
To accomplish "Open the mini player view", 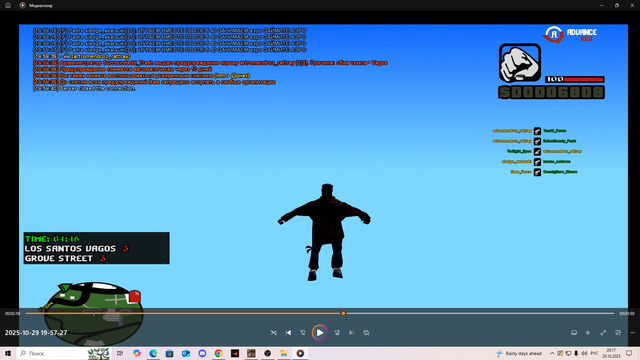I will 618,333.
